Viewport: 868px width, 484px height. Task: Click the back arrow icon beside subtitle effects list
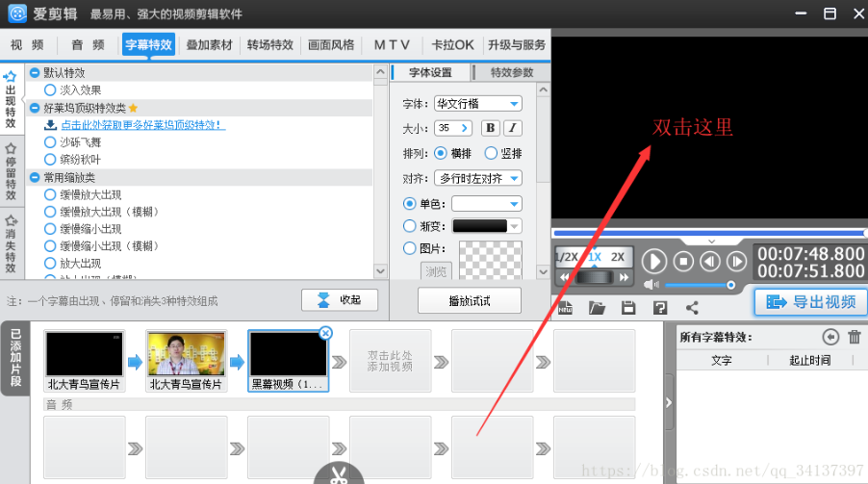[x=830, y=337]
